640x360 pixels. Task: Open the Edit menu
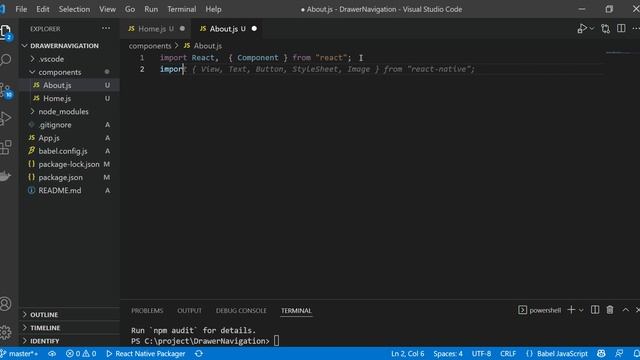pyautogui.click(x=42, y=9)
